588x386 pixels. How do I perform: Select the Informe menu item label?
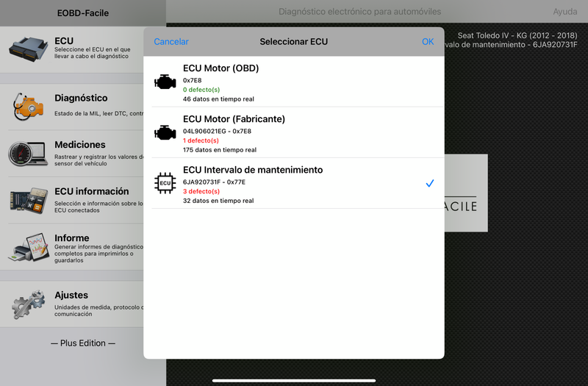click(71, 238)
